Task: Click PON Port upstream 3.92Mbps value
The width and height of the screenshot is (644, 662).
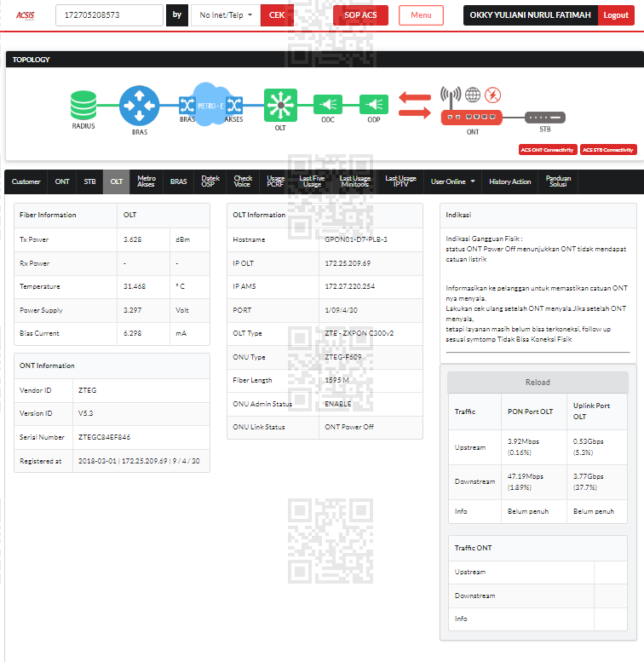Action: click(523, 441)
